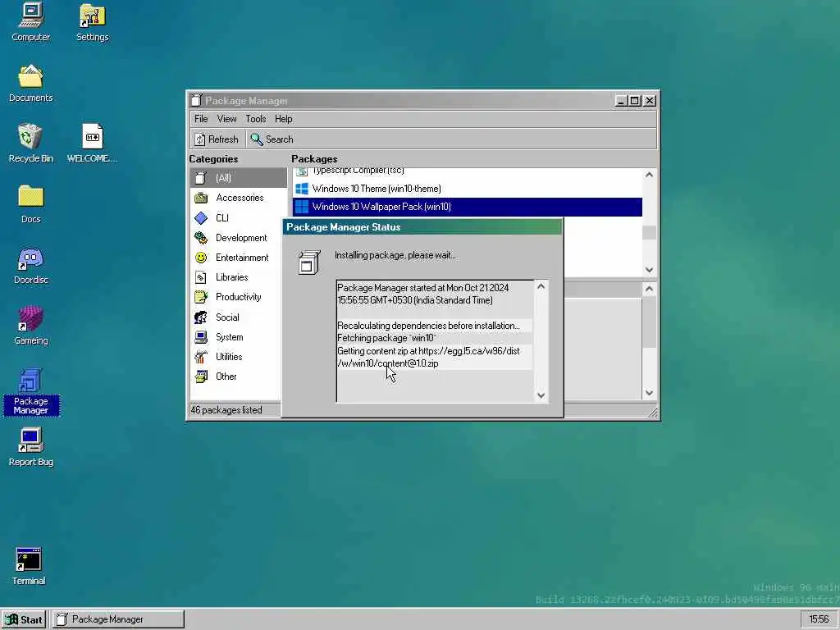This screenshot has width=840, height=630.
Task: Select Windows 10 Wallpaper Pack (win10) package
Action: coord(467,207)
